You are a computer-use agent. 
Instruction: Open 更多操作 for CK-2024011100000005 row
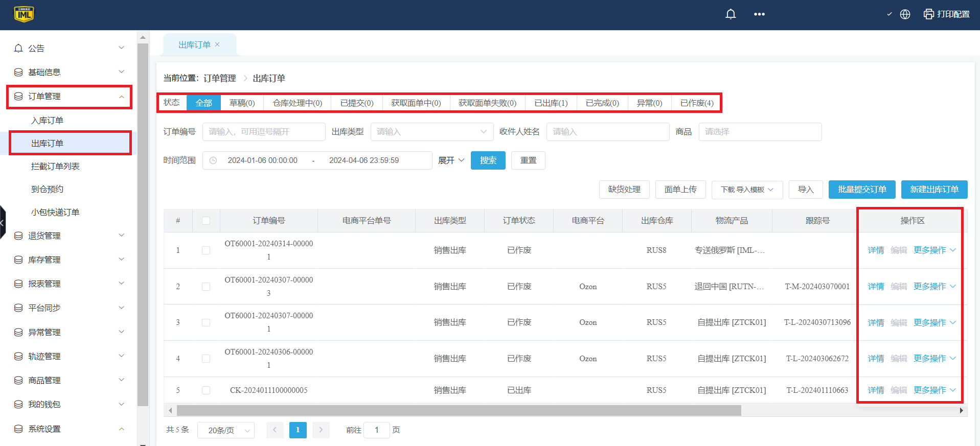pos(935,390)
